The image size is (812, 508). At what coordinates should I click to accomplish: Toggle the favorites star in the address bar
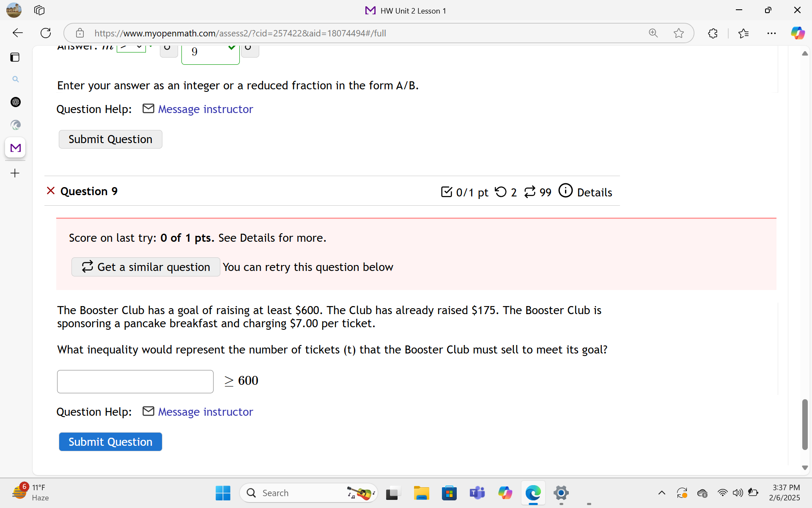click(679, 33)
